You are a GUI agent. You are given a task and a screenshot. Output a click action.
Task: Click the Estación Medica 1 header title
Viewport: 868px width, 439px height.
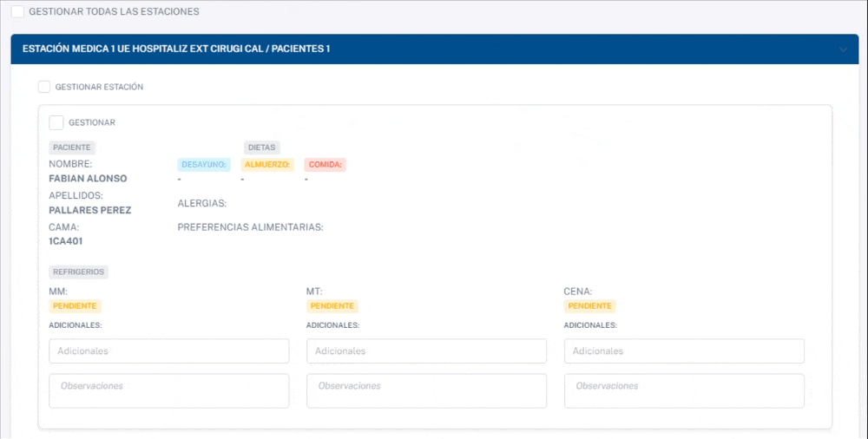click(176, 49)
